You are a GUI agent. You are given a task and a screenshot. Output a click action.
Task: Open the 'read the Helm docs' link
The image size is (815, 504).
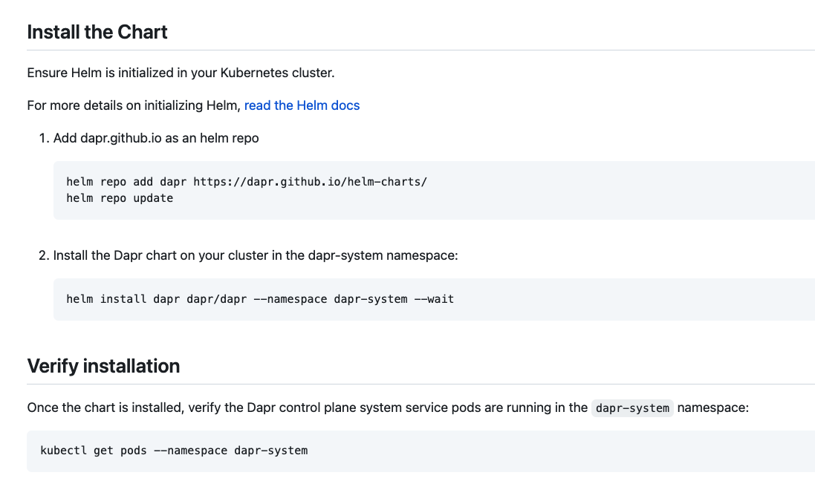pyautogui.click(x=302, y=105)
